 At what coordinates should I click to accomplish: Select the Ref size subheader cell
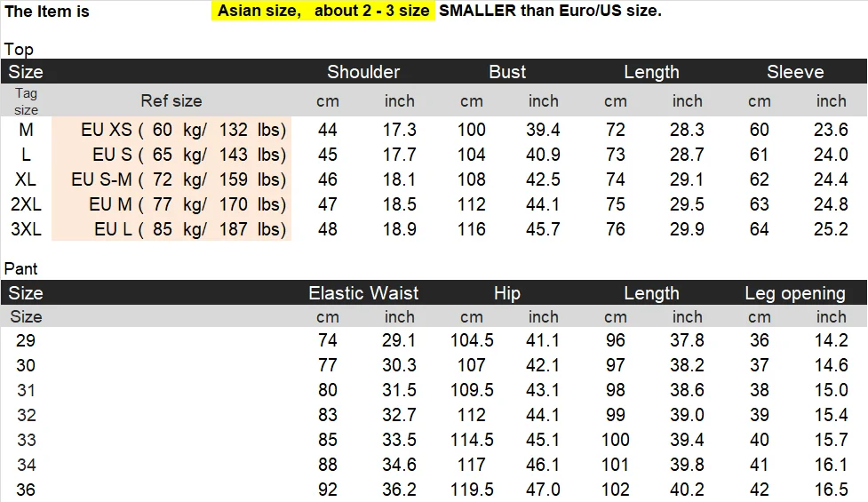pyautogui.click(x=171, y=100)
